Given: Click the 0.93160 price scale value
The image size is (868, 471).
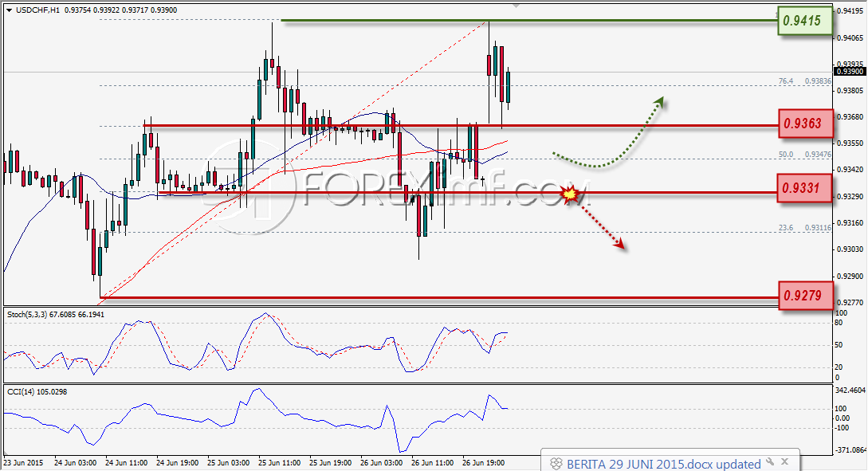Looking at the screenshot, I should (850, 222).
